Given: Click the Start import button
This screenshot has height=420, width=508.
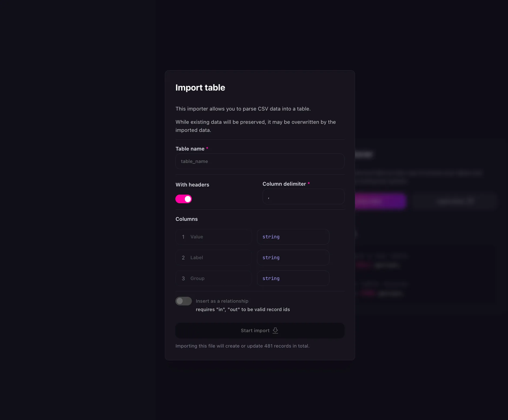Looking at the screenshot, I should point(260,331).
